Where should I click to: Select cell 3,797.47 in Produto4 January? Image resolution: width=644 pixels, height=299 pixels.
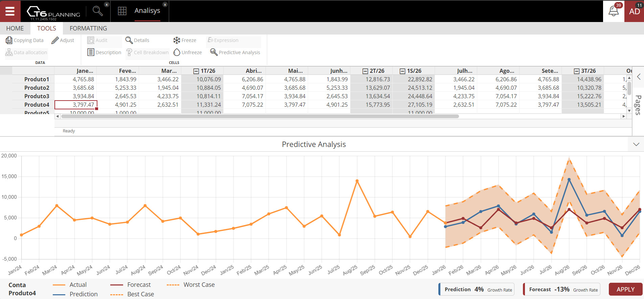coord(76,105)
